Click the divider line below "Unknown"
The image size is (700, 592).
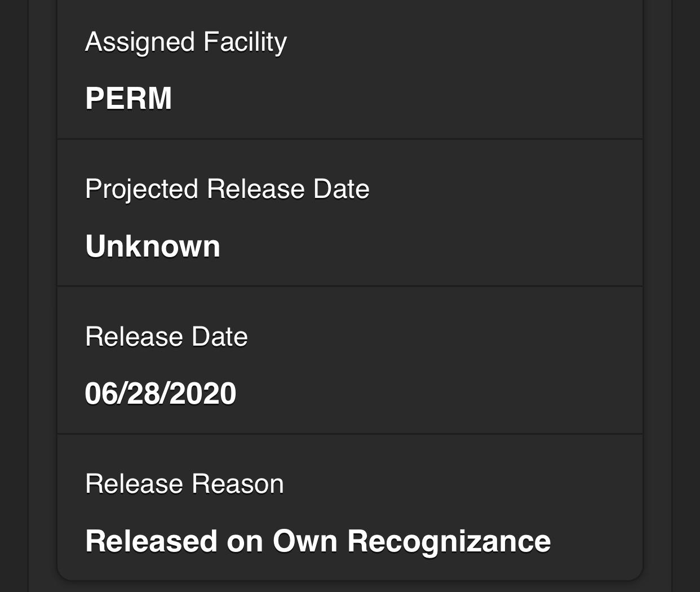tap(349, 286)
